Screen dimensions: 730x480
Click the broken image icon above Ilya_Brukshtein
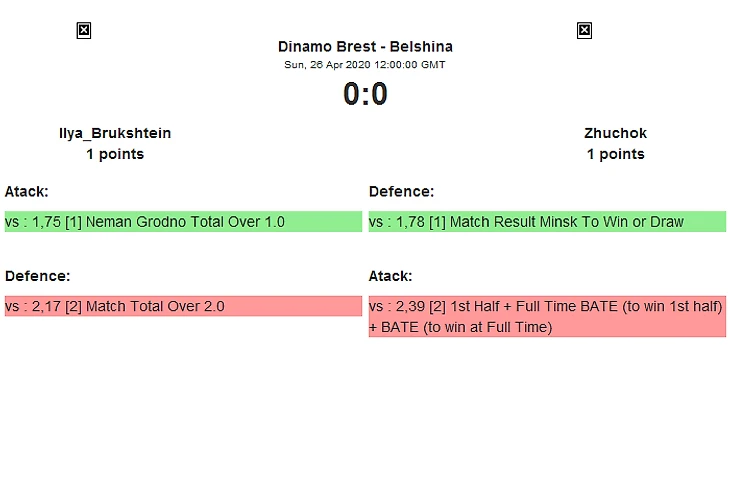pyautogui.click(x=84, y=31)
